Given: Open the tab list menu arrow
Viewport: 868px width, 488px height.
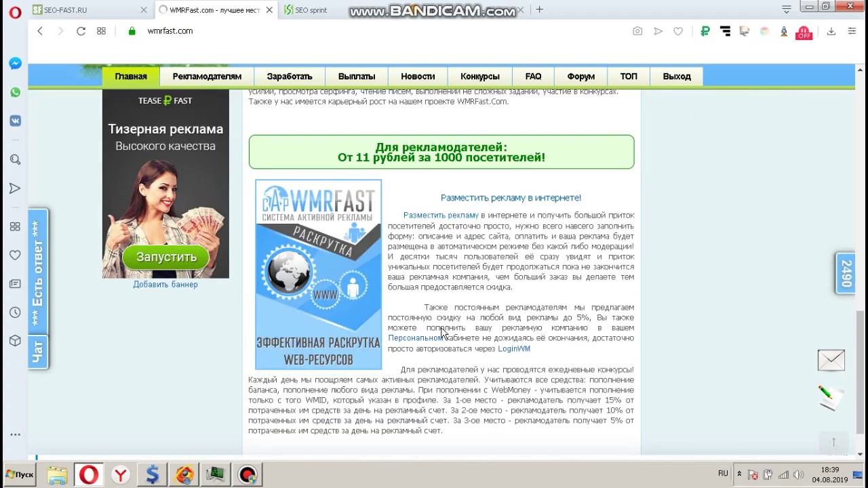Looking at the screenshot, I should point(787,9).
